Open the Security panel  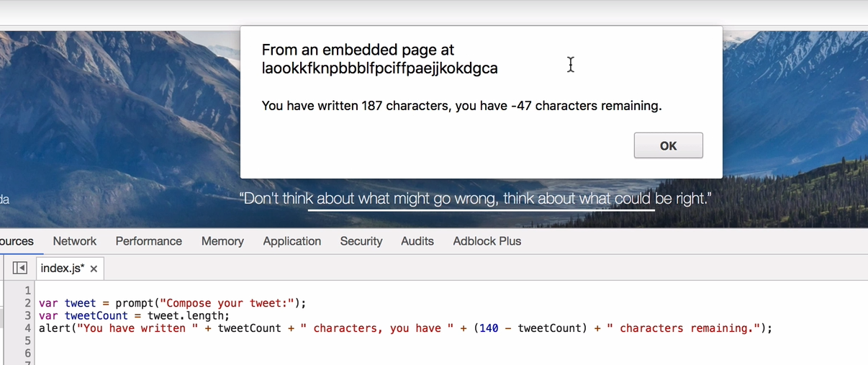361,241
